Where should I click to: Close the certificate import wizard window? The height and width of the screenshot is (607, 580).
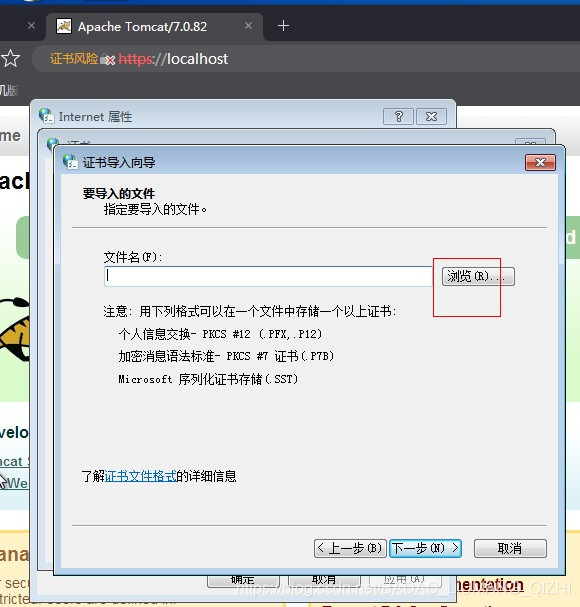point(540,162)
